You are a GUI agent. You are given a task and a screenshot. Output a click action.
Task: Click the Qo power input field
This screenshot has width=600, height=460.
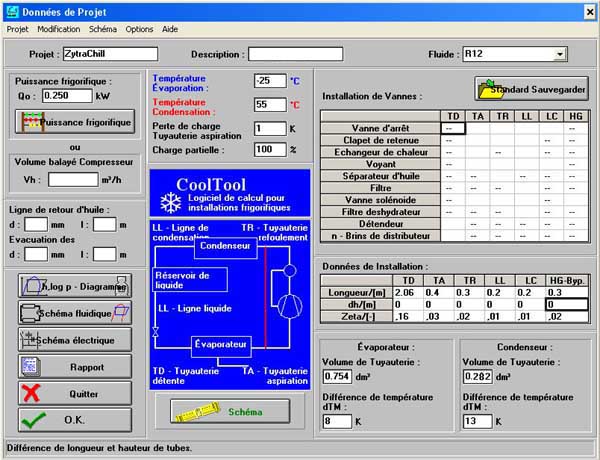pos(67,96)
